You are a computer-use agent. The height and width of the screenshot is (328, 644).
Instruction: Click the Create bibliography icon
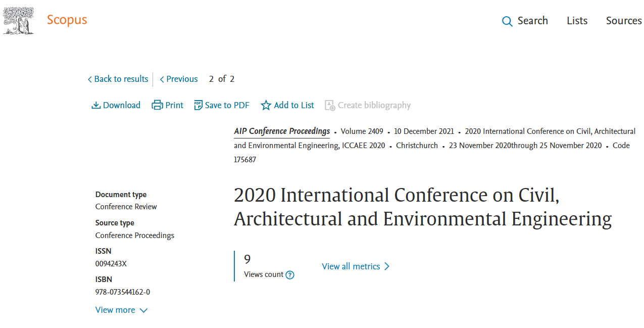pyautogui.click(x=330, y=105)
